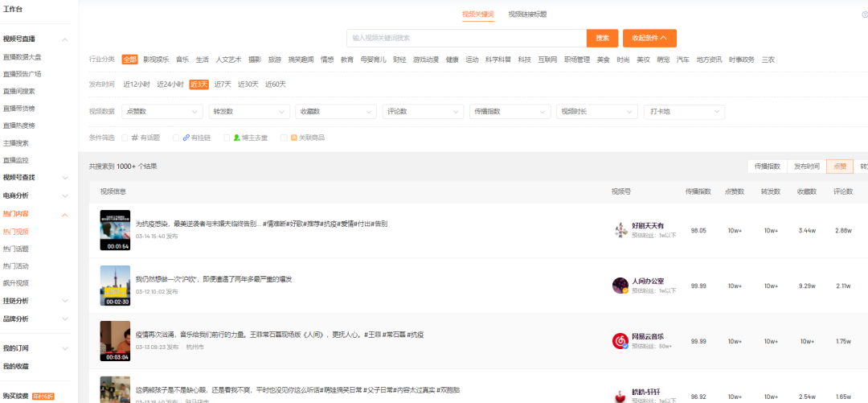The height and width of the screenshot is (403, 868).
Task: Select the 全部 industry category
Action: tap(129, 60)
